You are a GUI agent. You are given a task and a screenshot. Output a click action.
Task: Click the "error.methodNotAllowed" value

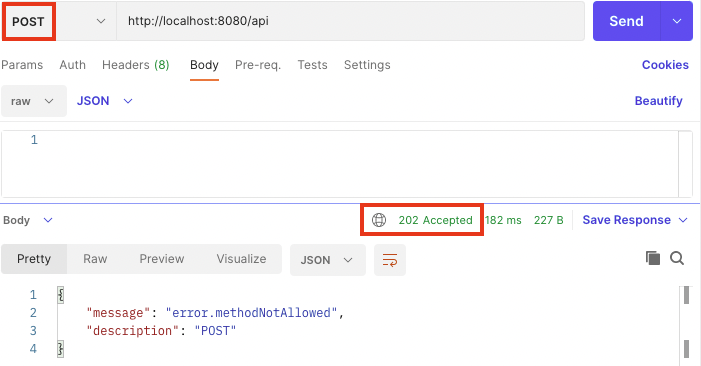(251, 312)
